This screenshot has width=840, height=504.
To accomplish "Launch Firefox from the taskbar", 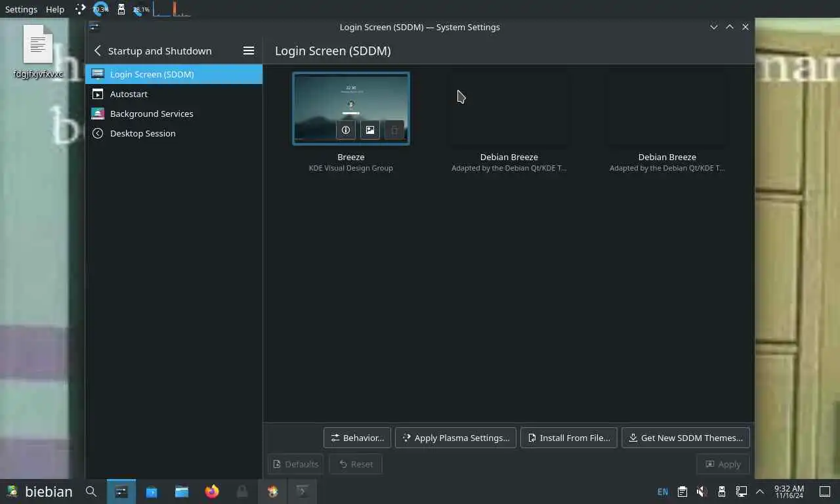I will click(212, 492).
